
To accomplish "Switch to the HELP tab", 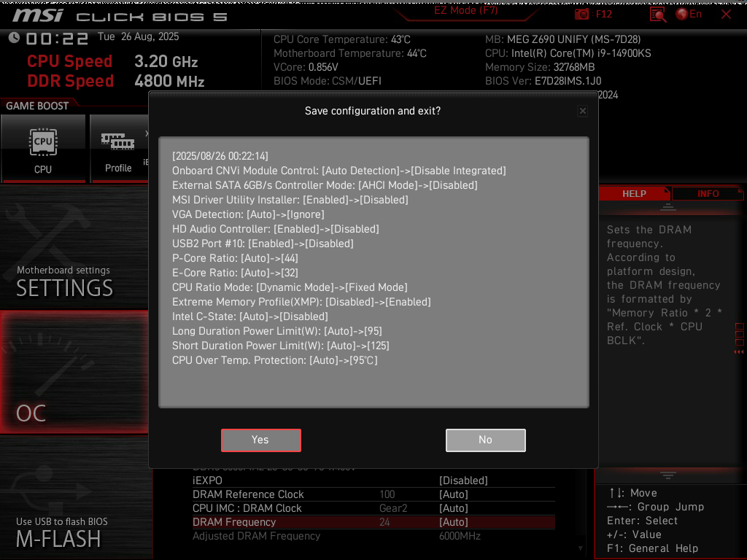I will [x=634, y=194].
